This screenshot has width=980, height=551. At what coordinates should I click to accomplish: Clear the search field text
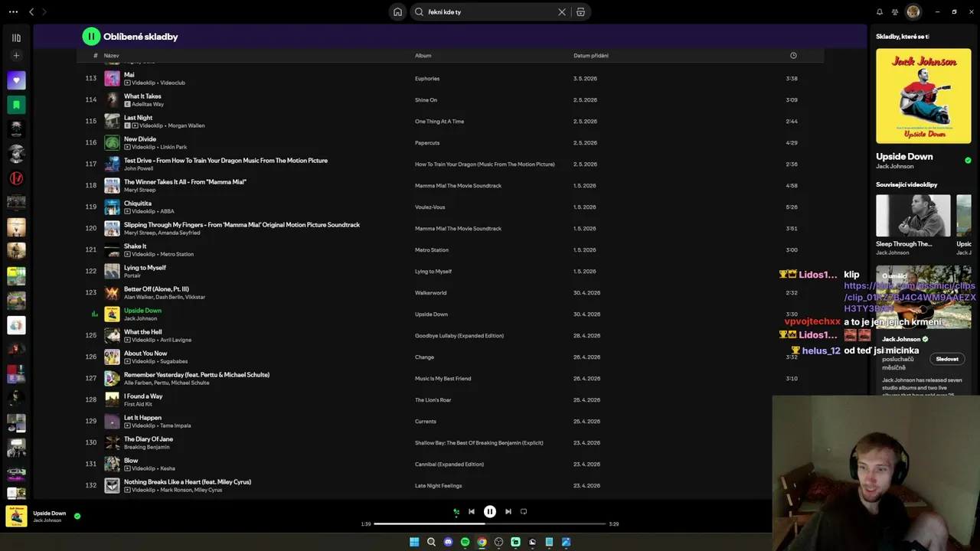[562, 11]
